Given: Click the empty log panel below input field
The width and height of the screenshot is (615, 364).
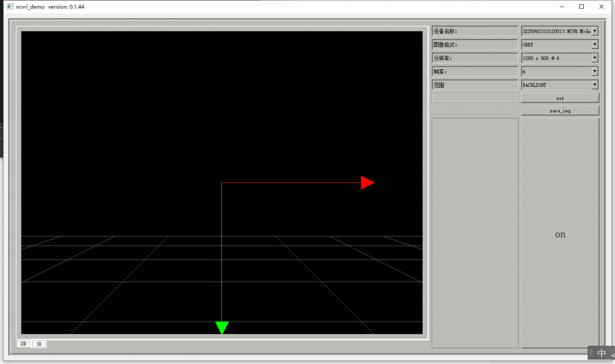Looking at the screenshot, I should pos(475,233).
